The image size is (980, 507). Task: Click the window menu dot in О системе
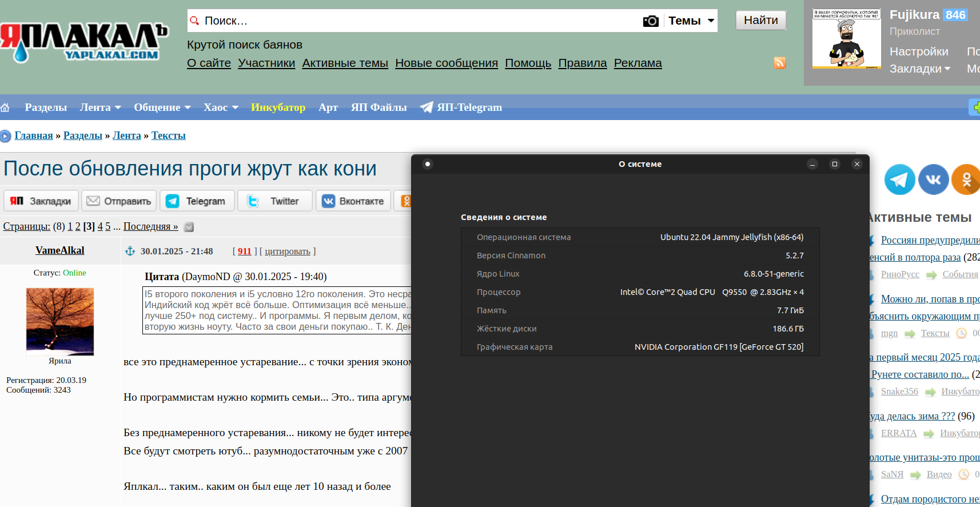point(428,164)
